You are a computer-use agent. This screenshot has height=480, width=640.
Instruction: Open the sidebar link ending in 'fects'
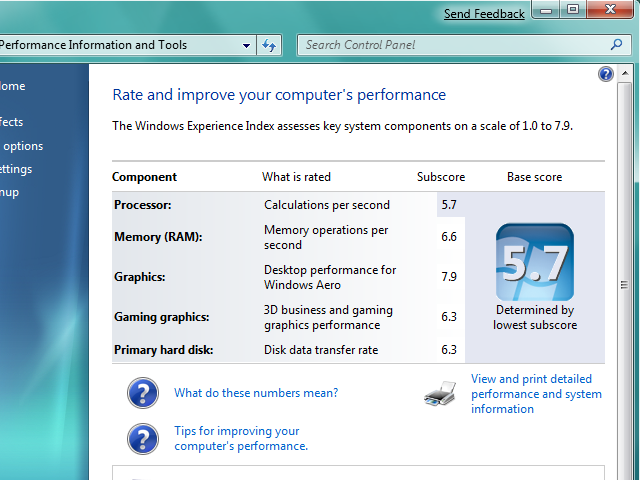point(11,122)
